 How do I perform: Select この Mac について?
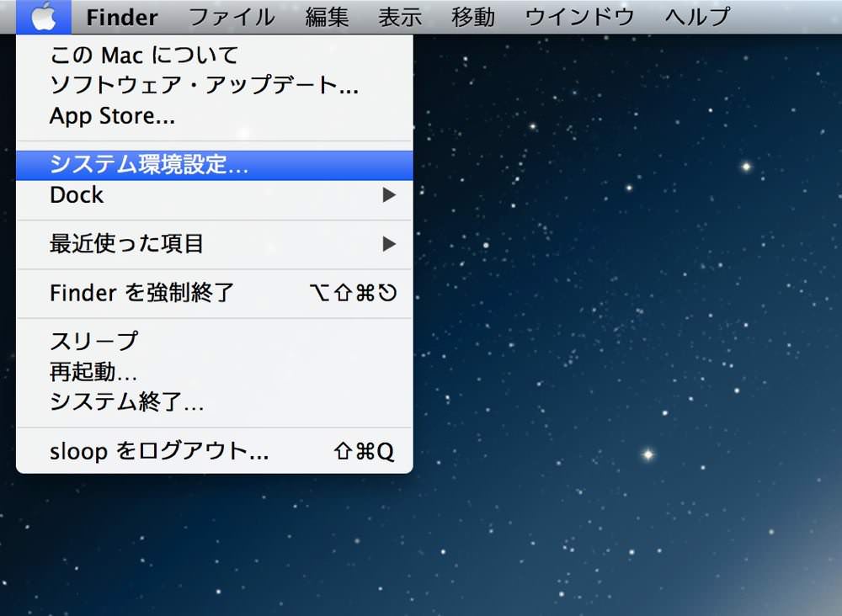pyautogui.click(x=214, y=55)
